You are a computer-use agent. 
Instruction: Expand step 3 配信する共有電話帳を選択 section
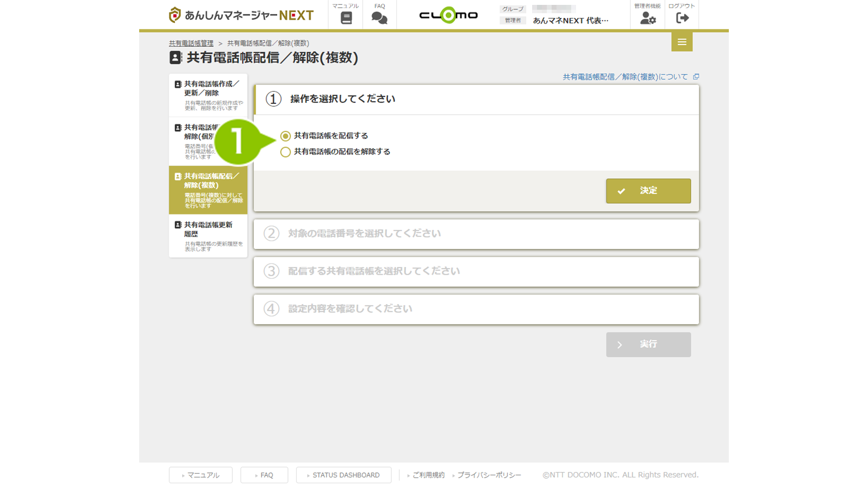point(476,271)
